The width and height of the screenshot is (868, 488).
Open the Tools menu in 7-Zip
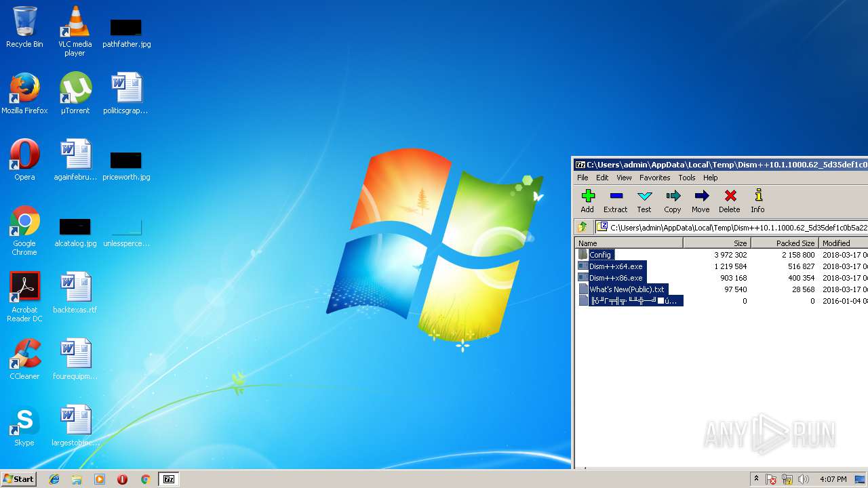tap(687, 178)
